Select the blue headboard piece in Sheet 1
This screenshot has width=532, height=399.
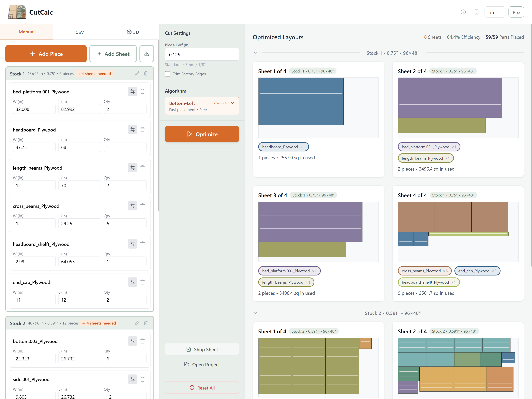coord(301,101)
